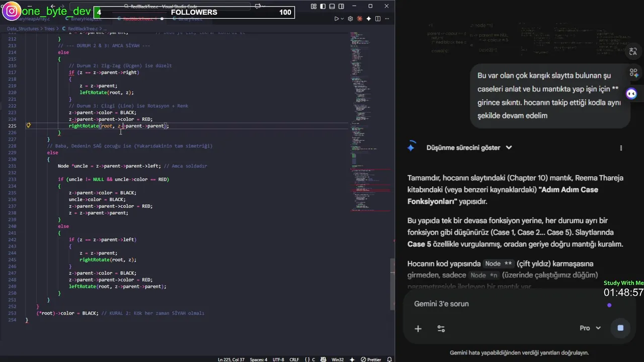The width and height of the screenshot is (644, 362).
Task: Click the lightbulb code action on line 225
Action: [x=29, y=126]
